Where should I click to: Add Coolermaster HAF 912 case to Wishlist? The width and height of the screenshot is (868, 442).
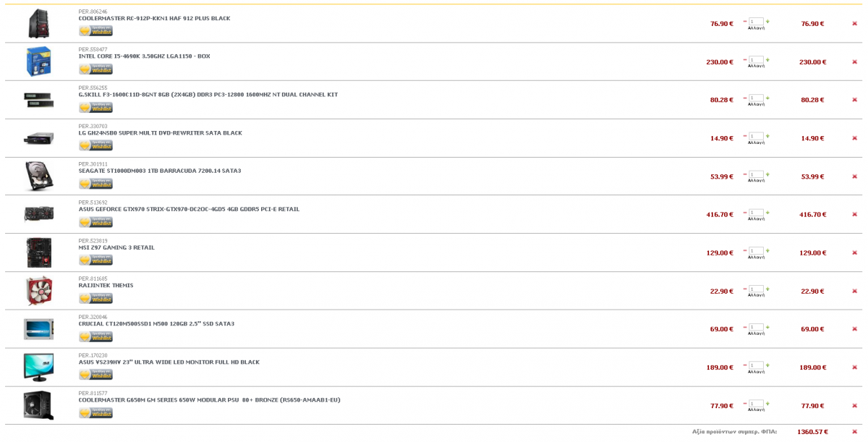(95, 31)
